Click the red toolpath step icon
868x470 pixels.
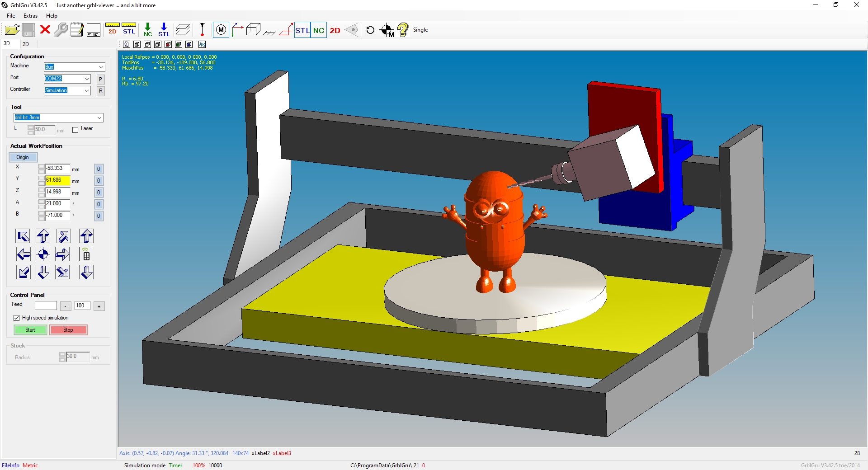pyautogui.click(x=286, y=30)
